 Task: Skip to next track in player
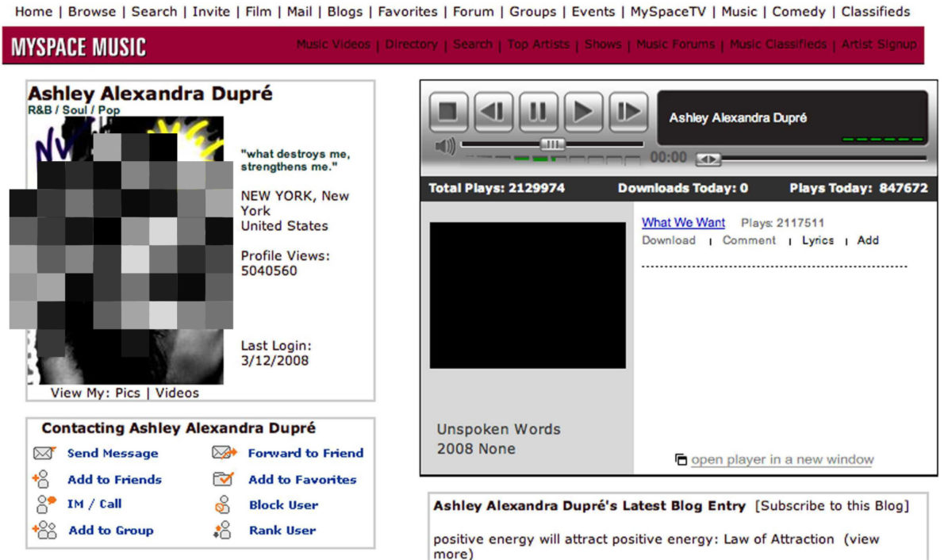pyautogui.click(x=628, y=112)
